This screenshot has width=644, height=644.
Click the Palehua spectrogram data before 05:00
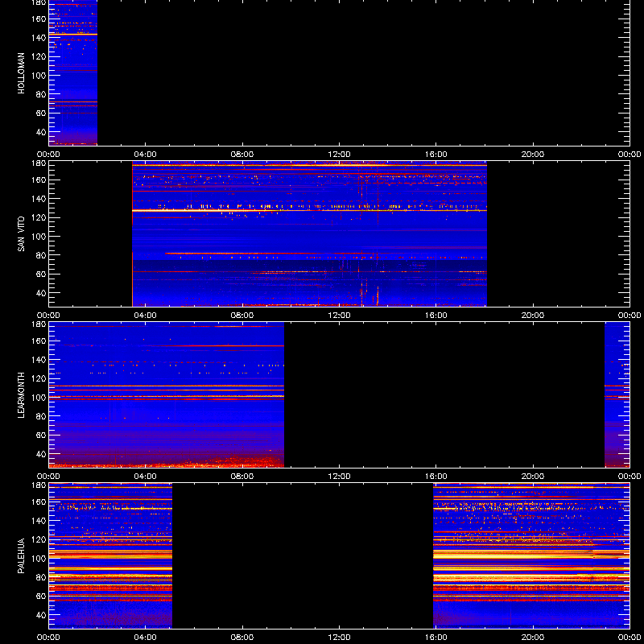click(x=110, y=555)
